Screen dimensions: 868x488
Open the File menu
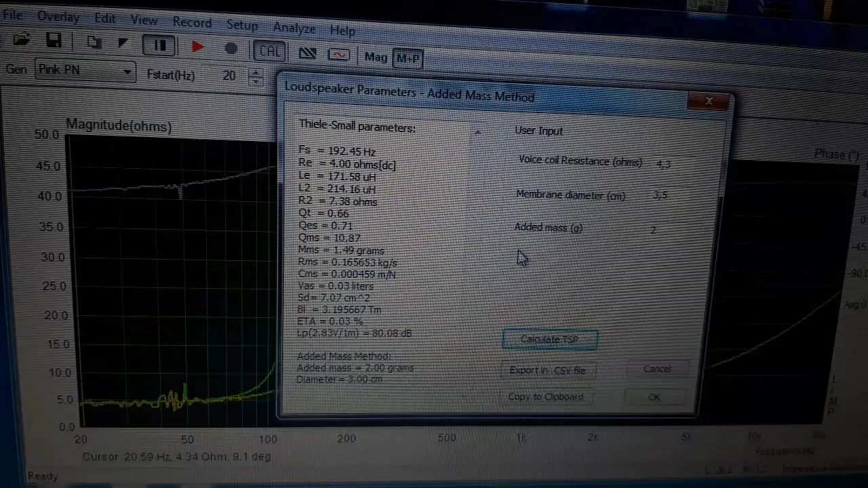12,14
